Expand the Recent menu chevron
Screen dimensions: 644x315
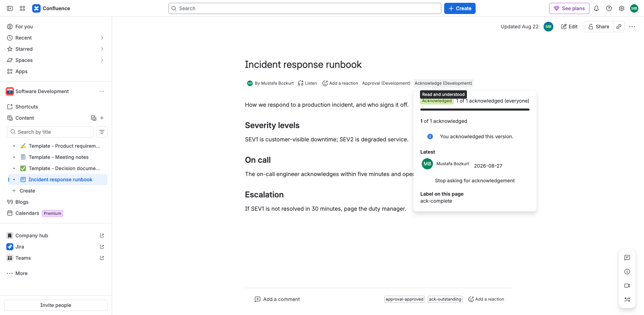click(102, 38)
